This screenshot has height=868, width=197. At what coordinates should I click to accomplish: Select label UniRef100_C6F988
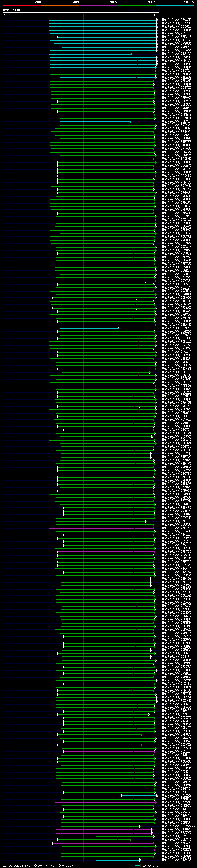(176, 91)
